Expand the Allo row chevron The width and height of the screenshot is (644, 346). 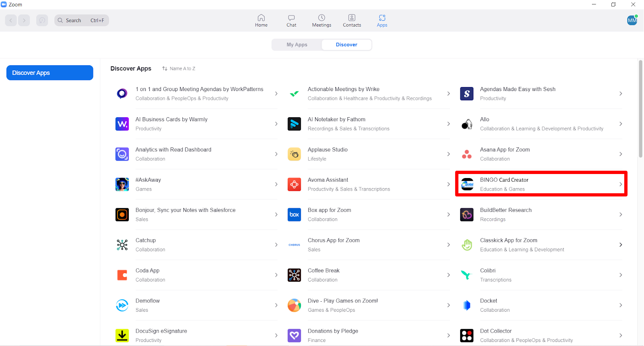pyautogui.click(x=621, y=124)
